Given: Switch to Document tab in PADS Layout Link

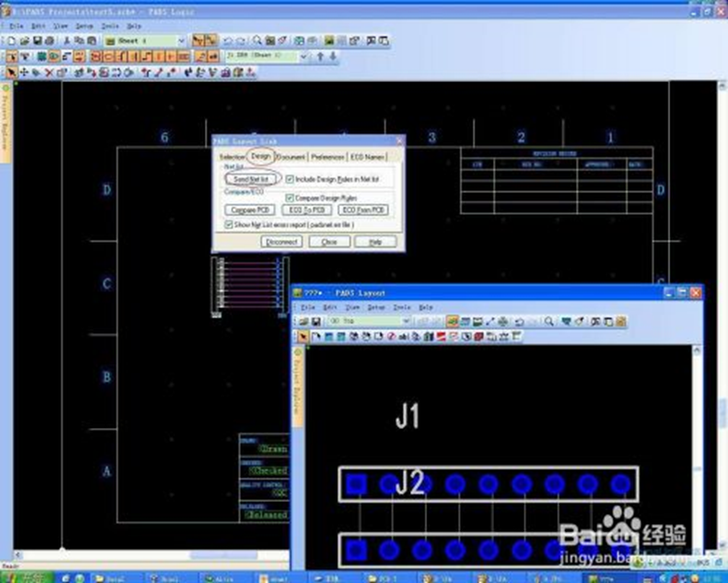Looking at the screenshot, I should tap(291, 157).
